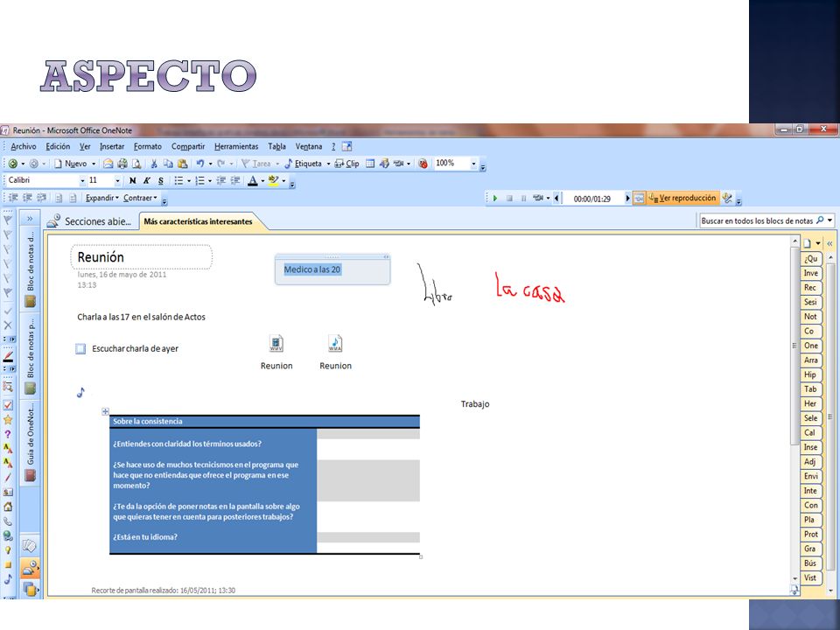840x630 pixels.
Task: Open 'Secciones abie...' unfiled notes button
Action: click(89, 221)
